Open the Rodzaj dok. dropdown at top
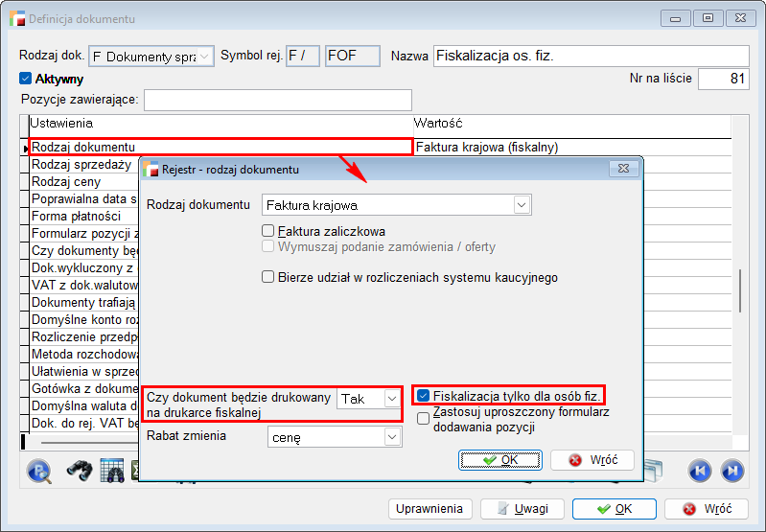The width and height of the screenshot is (766, 532). [205, 57]
